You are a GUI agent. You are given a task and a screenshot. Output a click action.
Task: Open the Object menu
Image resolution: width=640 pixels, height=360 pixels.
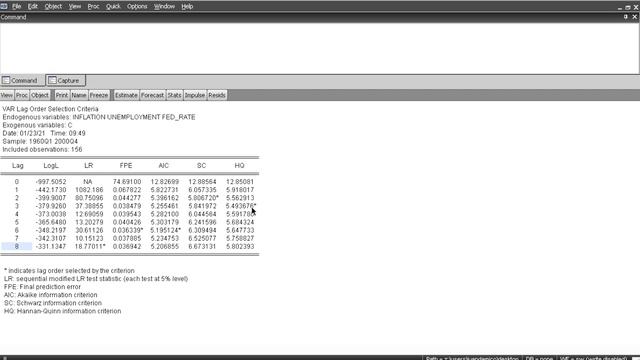tap(53, 7)
